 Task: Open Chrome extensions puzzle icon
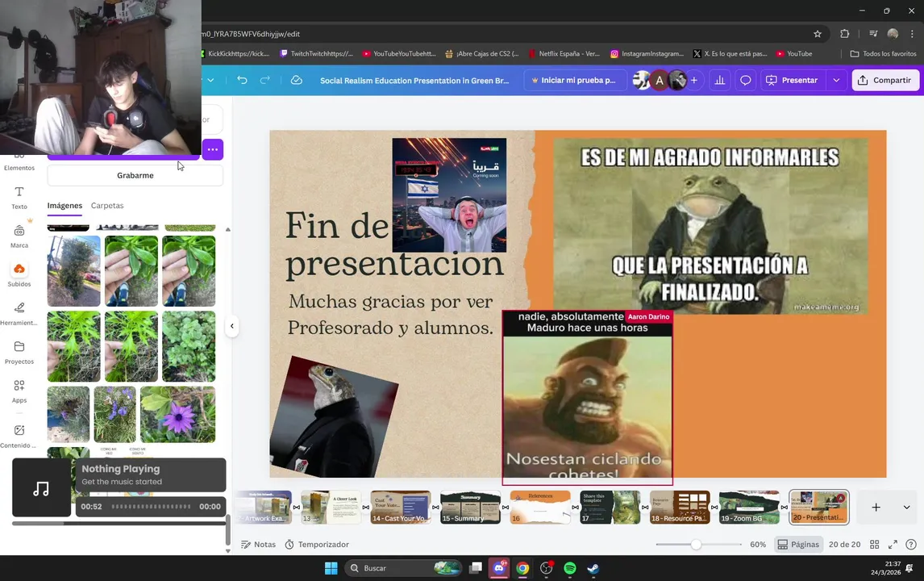(x=844, y=34)
